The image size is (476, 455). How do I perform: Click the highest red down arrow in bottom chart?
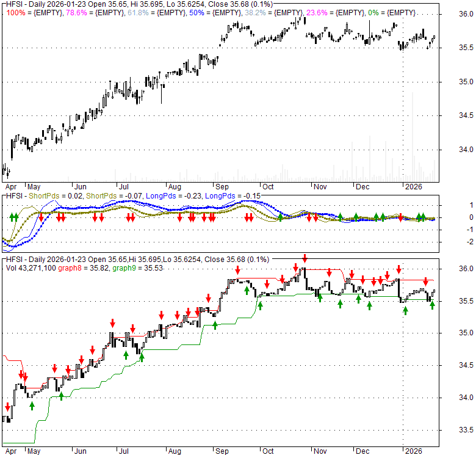tap(305, 258)
